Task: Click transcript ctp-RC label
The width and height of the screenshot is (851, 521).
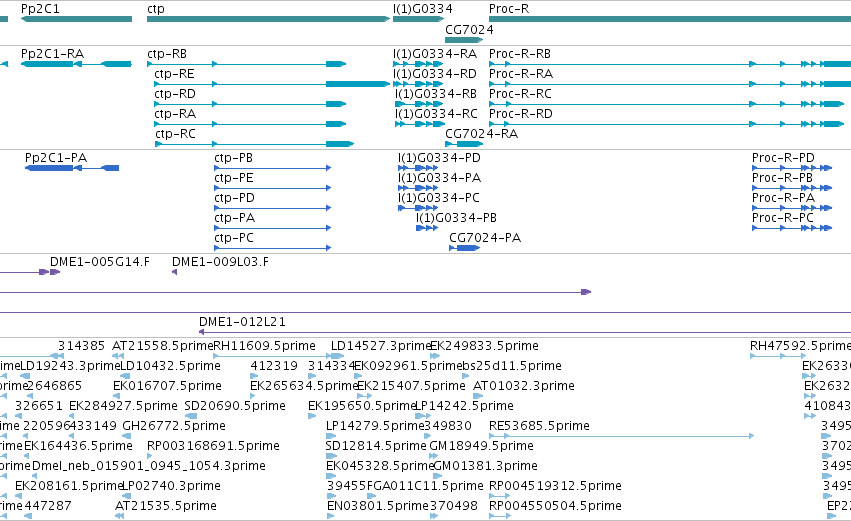Action: point(175,134)
